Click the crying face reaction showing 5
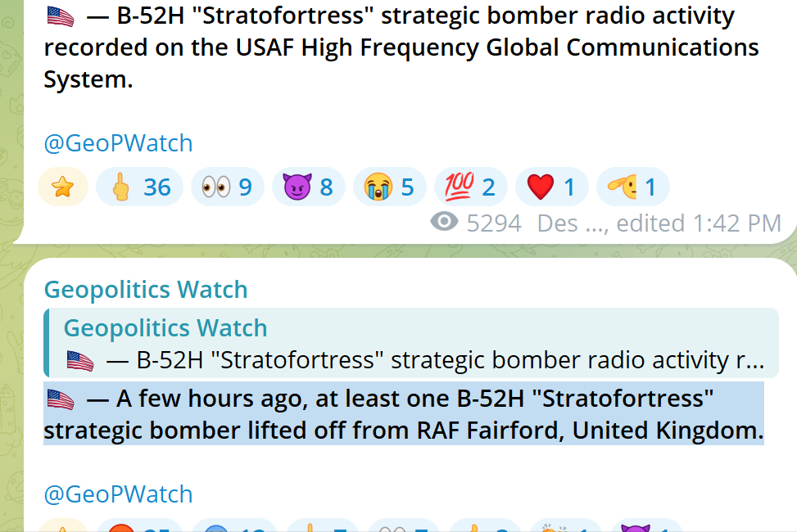 pos(390,187)
